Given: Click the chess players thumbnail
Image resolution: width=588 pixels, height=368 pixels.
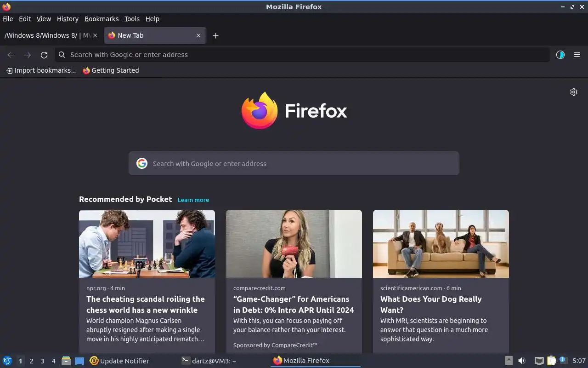Looking at the screenshot, I should pyautogui.click(x=147, y=244).
